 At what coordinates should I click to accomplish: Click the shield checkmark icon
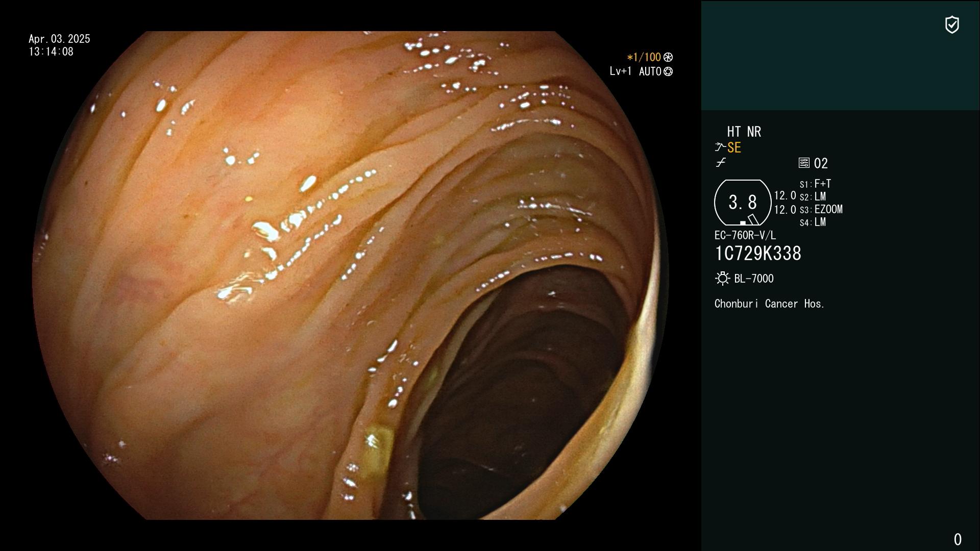[952, 25]
